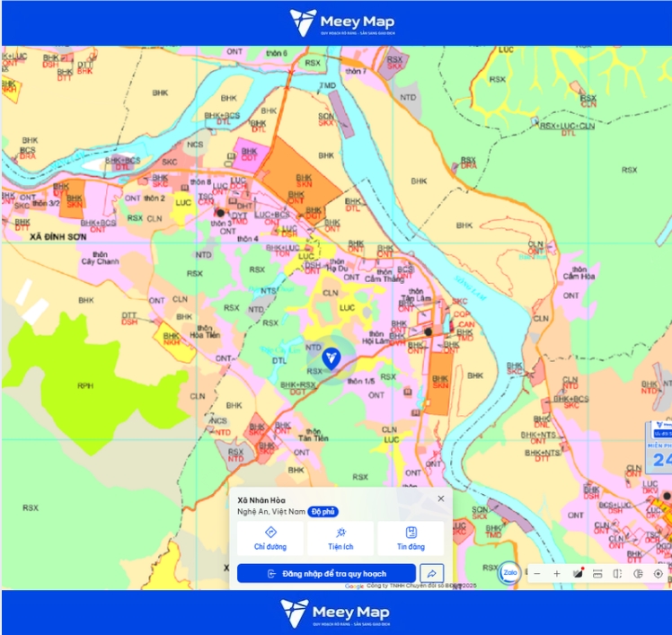Click the thôn Cẩm Hòa village label

[579, 273]
